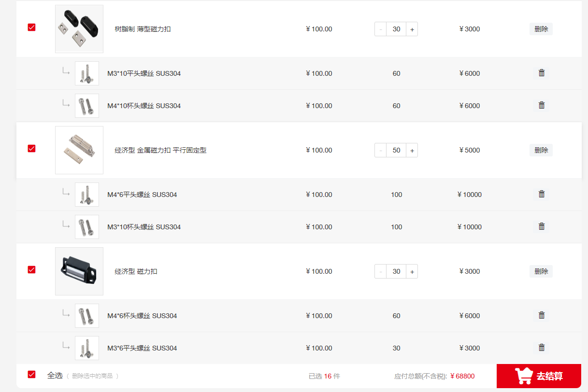Click 删除 button for 经济型 磁力扣
588x392 pixels.
(x=541, y=271)
